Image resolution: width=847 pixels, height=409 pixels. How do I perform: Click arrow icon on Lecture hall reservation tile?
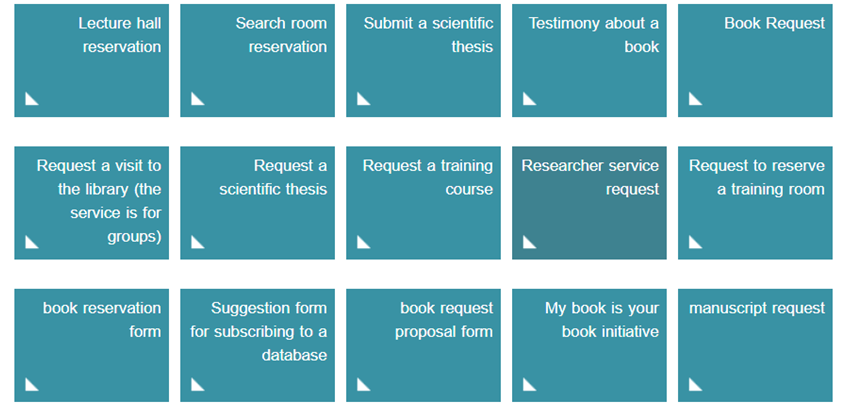coord(32,98)
